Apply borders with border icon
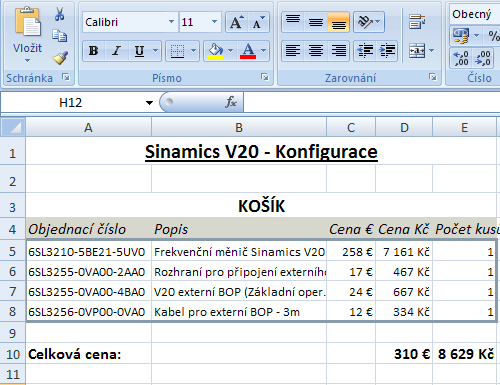The width and height of the screenshot is (500, 385). coord(177,51)
